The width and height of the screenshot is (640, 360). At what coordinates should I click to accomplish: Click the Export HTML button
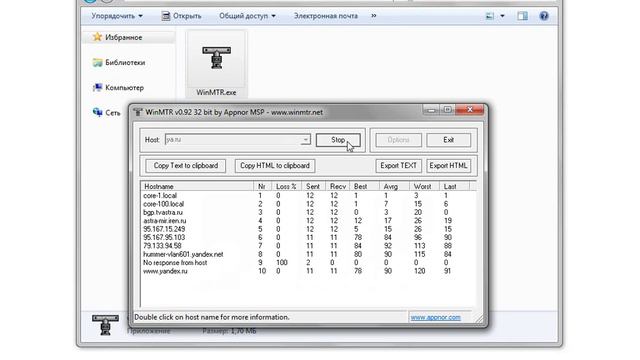point(449,166)
